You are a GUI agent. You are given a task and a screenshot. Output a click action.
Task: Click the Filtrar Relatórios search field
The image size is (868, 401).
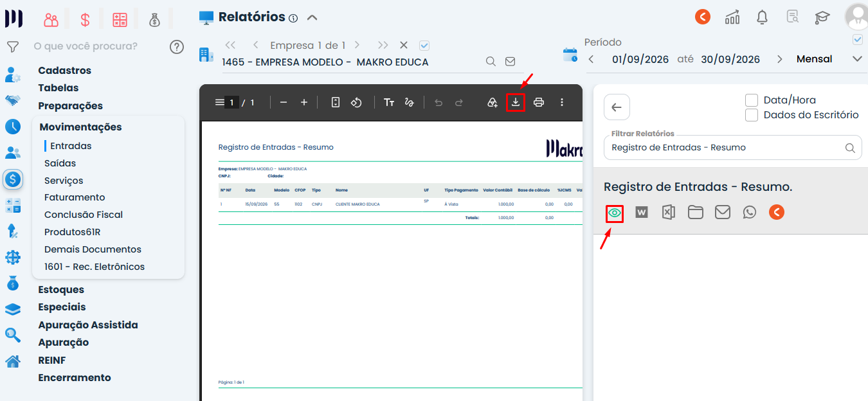point(733,148)
